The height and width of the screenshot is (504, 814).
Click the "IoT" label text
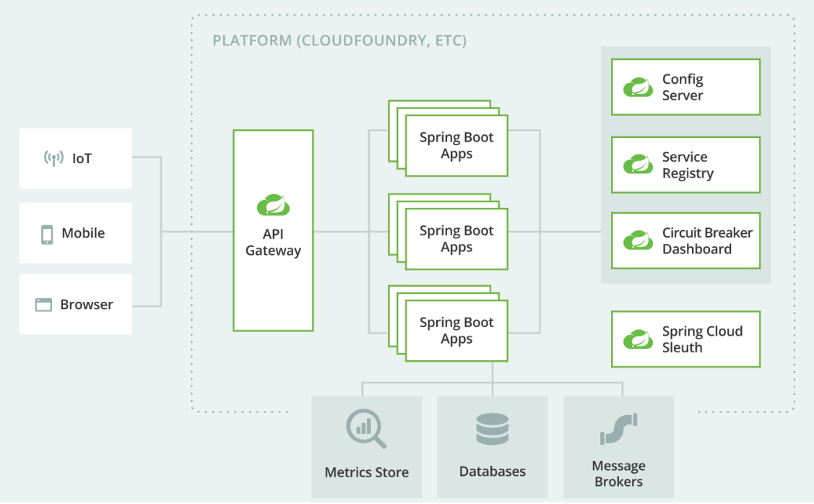(x=82, y=158)
